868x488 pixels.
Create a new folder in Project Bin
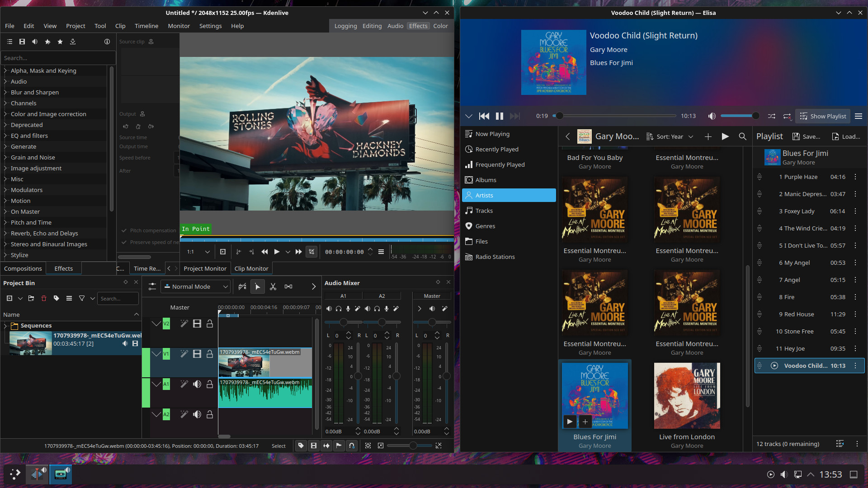coord(31,298)
